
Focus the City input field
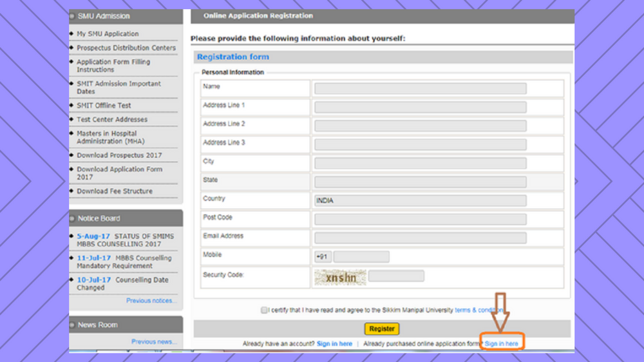click(420, 163)
